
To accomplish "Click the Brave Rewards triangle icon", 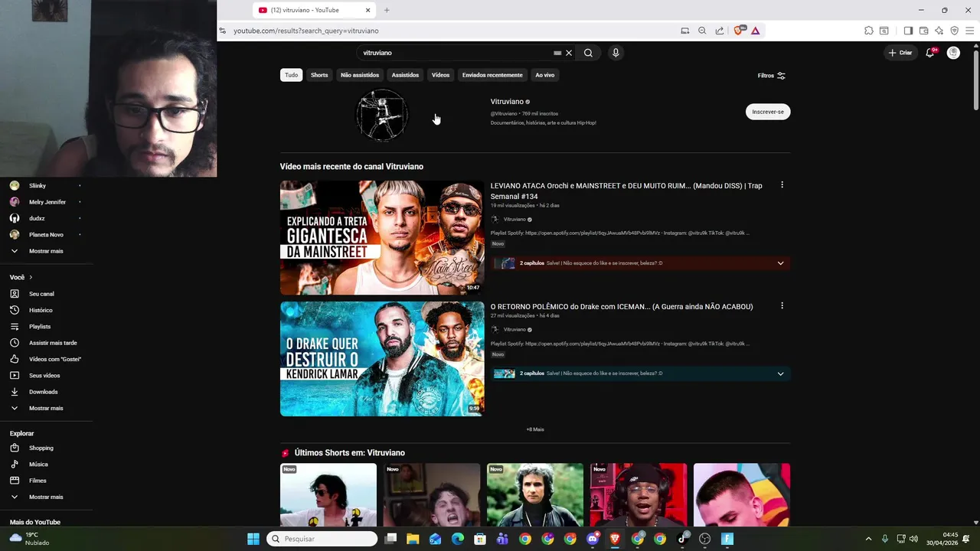I will (755, 31).
